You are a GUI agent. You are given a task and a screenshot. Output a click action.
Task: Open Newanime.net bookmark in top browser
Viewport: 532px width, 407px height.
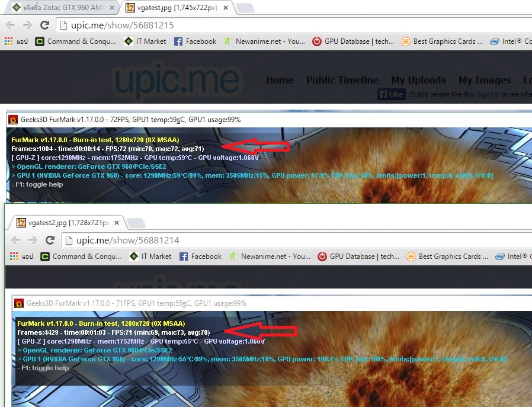click(x=264, y=41)
